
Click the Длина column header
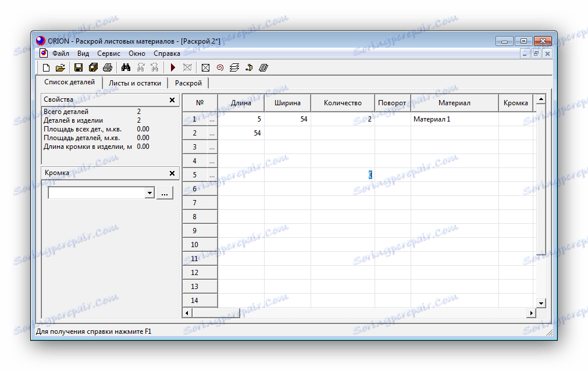(241, 103)
